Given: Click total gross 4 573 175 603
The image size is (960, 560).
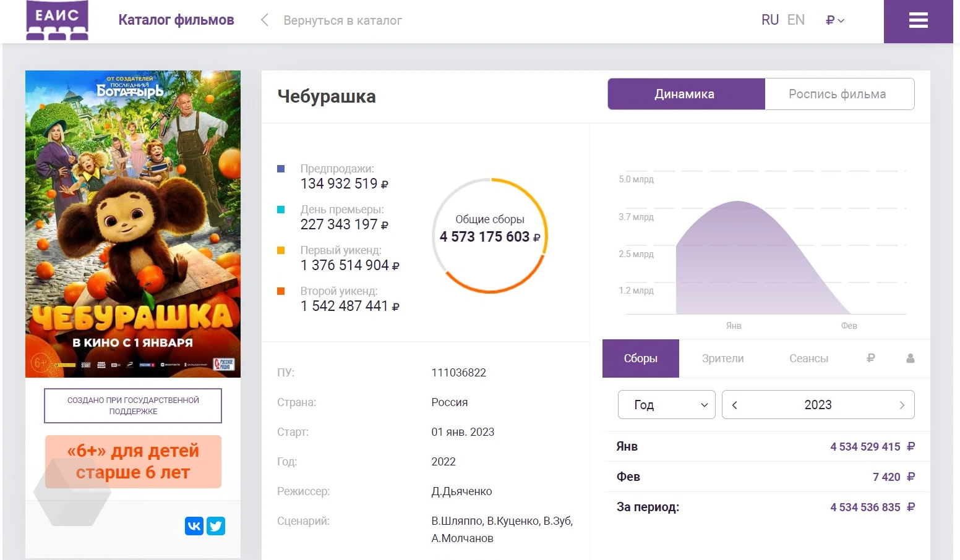Looking at the screenshot, I should click(490, 237).
